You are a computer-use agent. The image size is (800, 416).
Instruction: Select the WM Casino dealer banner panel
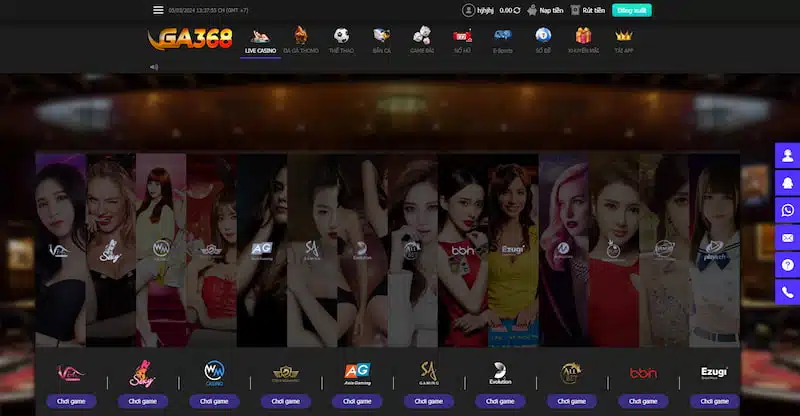161,250
